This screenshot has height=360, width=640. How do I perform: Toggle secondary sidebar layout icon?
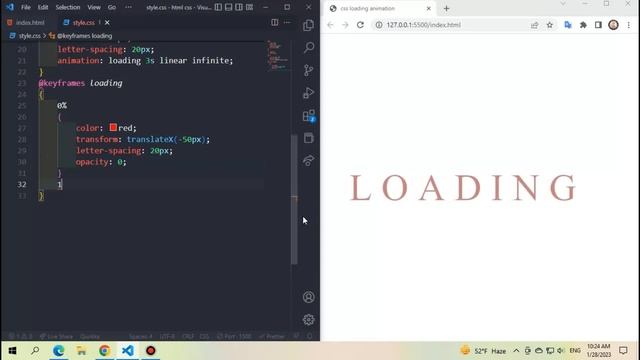239,7
